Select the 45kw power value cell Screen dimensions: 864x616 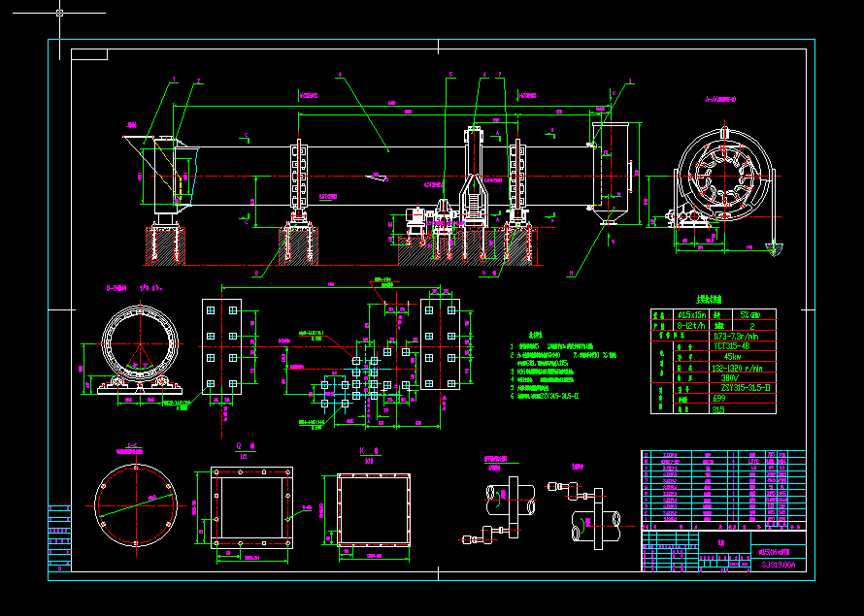[732, 356]
